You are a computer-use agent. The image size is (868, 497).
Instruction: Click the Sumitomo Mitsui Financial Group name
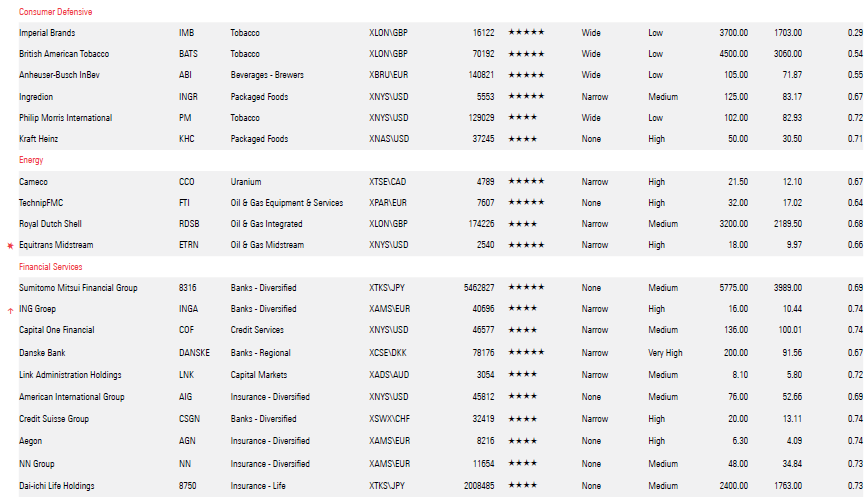78,288
